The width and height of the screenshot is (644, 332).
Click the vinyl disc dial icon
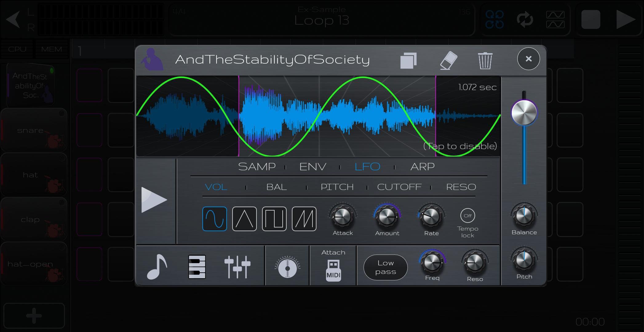(x=287, y=268)
